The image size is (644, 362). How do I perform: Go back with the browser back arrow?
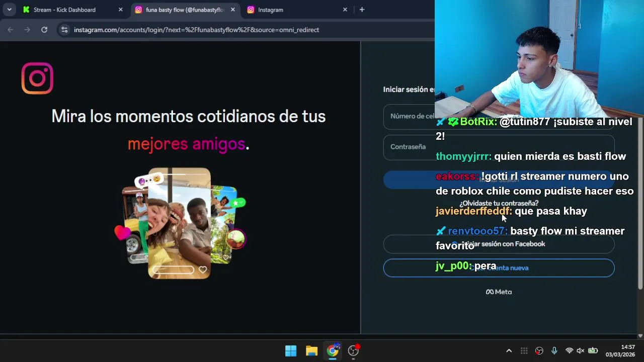click(11, 30)
